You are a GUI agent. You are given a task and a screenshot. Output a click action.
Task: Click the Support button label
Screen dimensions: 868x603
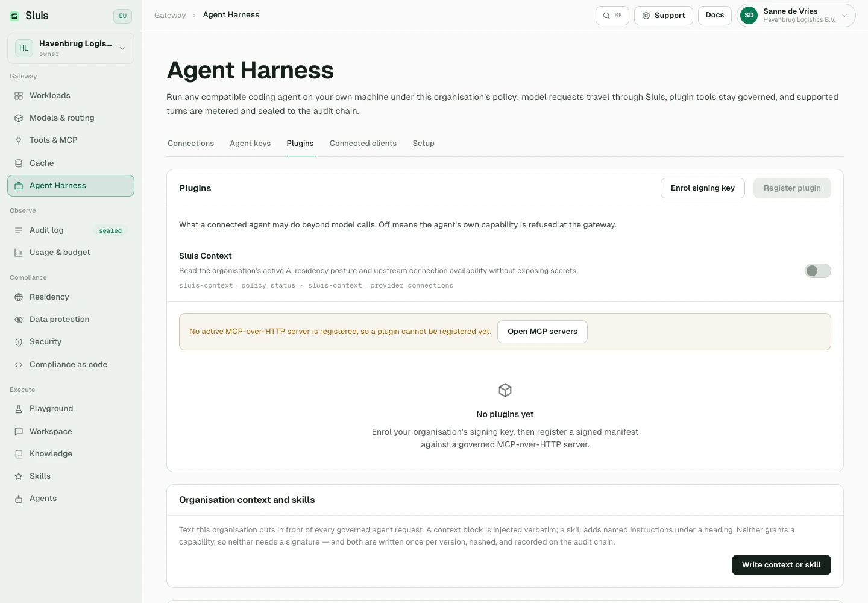670,16
